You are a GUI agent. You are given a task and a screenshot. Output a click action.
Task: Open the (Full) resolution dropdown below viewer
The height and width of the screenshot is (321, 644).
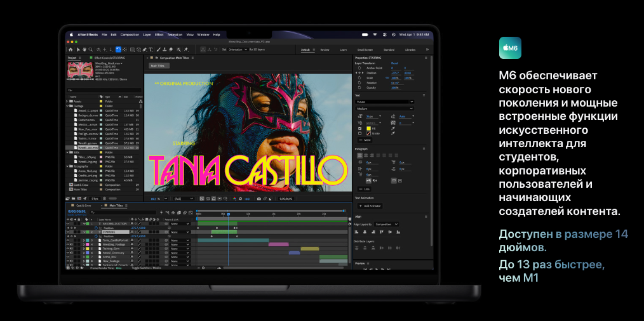tap(183, 199)
